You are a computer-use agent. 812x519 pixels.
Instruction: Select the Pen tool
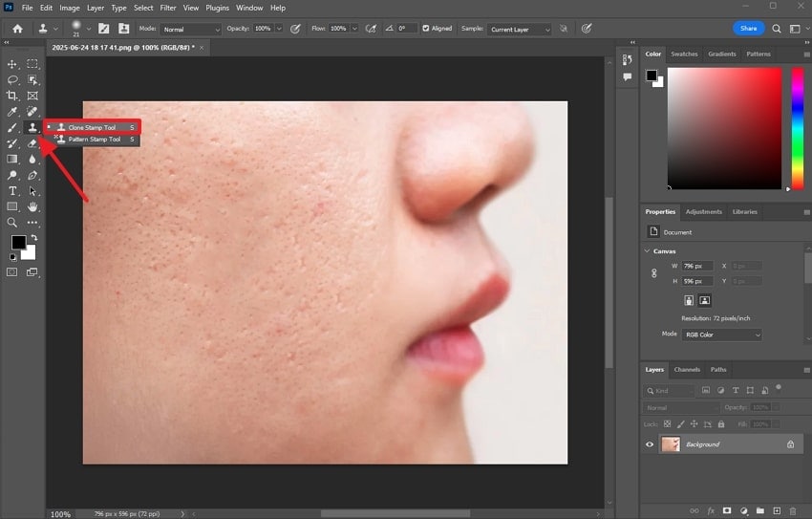(32, 175)
